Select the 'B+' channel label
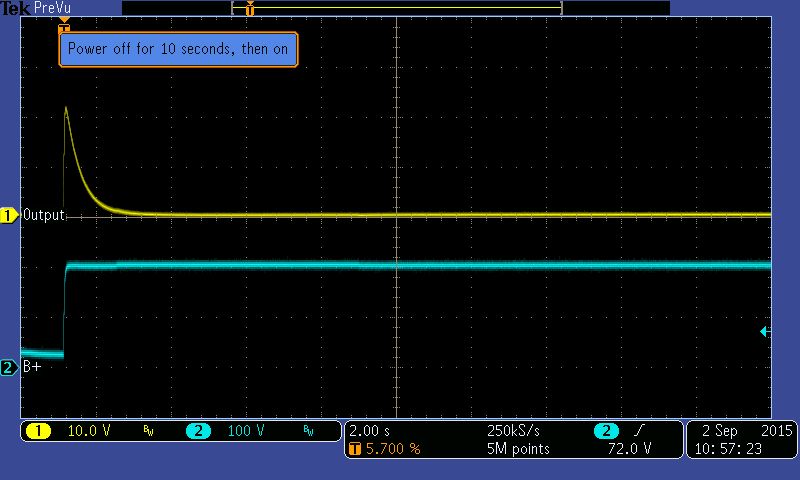 tap(31, 367)
